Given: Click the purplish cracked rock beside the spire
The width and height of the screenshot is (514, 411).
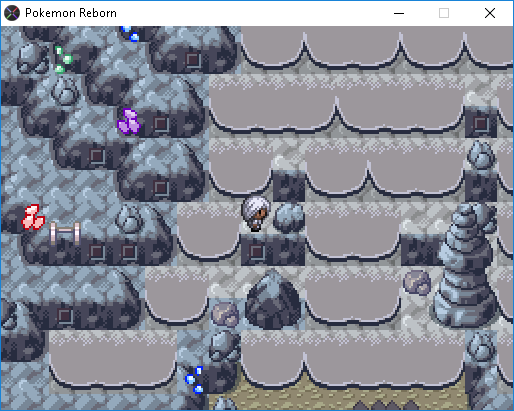Looking at the screenshot, I should (417, 282).
